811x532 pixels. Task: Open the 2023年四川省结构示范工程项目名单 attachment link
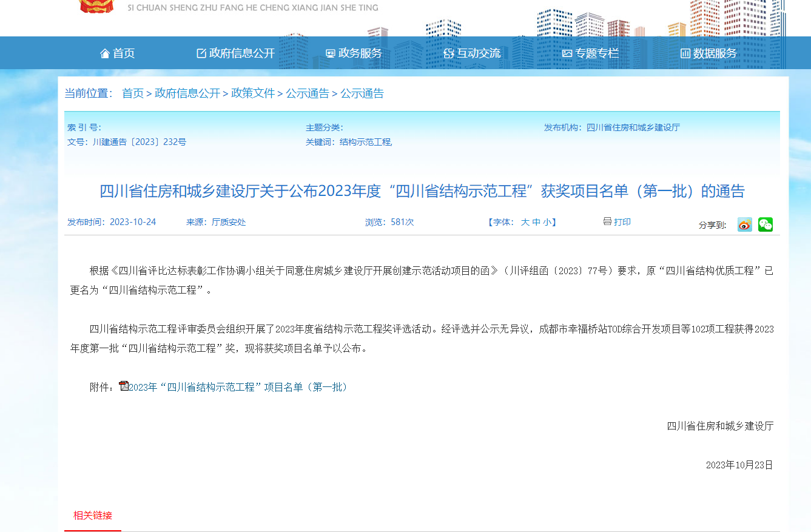coord(239,387)
